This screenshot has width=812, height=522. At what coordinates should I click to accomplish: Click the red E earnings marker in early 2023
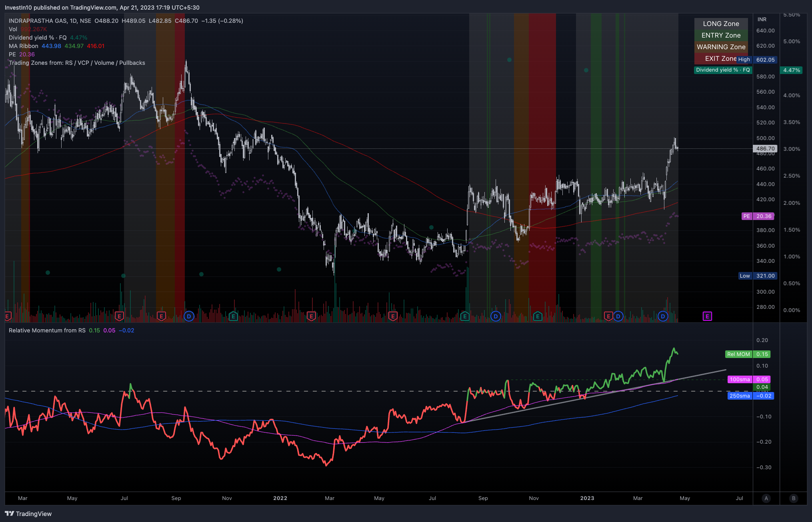click(608, 316)
